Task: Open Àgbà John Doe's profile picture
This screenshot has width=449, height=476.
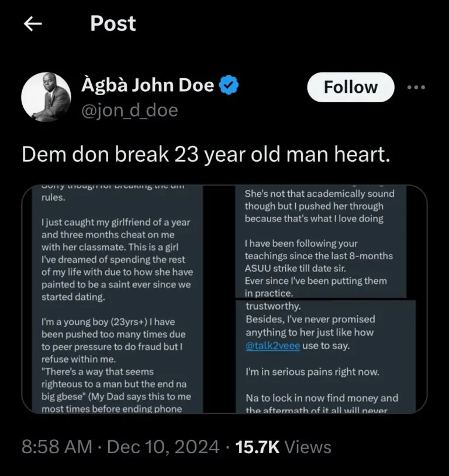Action: click(46, 98)
